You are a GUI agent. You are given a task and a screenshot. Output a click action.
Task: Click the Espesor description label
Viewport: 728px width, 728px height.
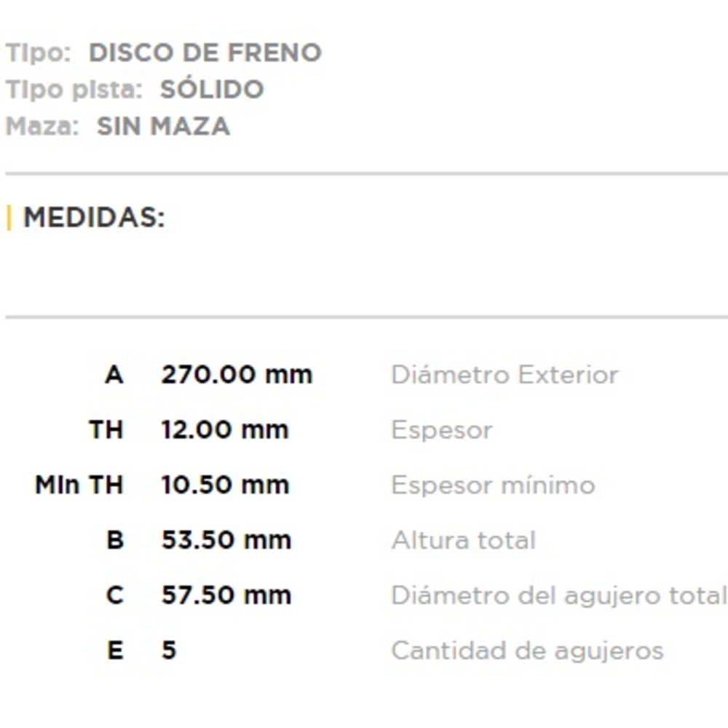click(441, 430)
